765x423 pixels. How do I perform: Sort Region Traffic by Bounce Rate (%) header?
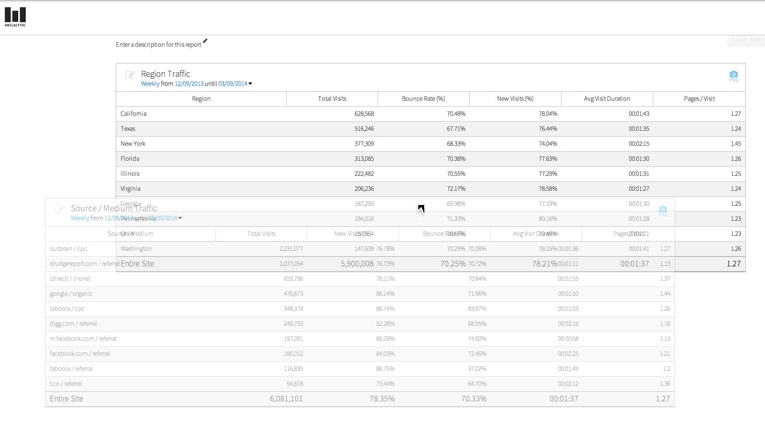point(423,99)
